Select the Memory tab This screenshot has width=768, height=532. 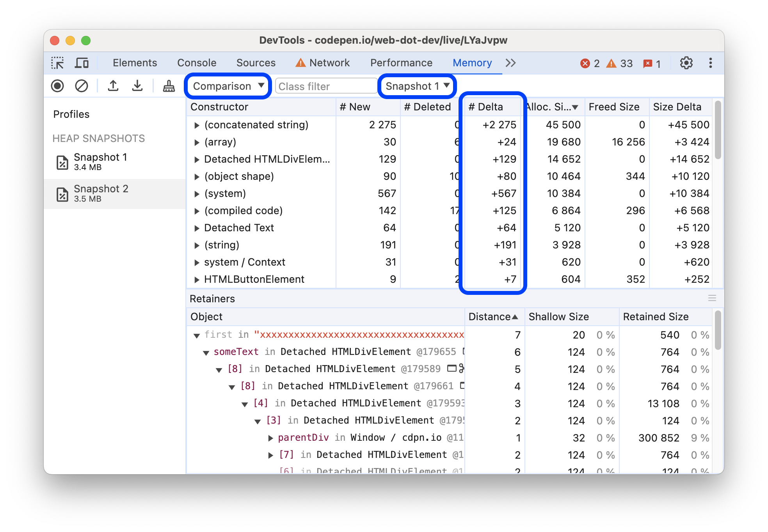(x=472, y=62)
